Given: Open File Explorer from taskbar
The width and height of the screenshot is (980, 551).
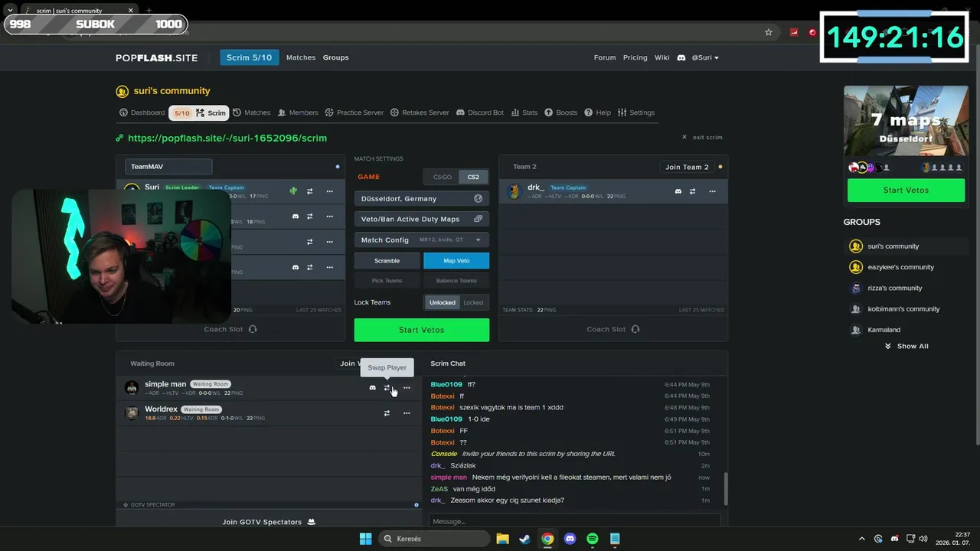Looking at the screenshot, I should pos(502,539).
